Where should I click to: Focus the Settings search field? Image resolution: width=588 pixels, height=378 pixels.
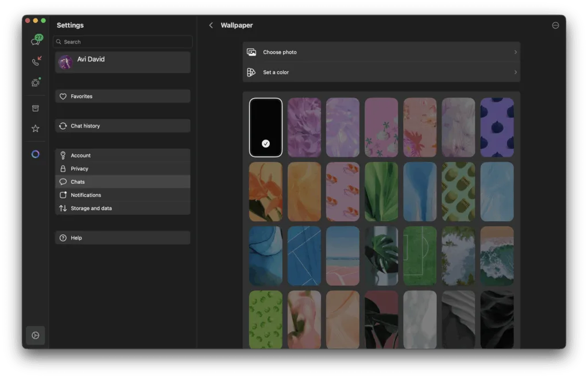coord(123,41)
